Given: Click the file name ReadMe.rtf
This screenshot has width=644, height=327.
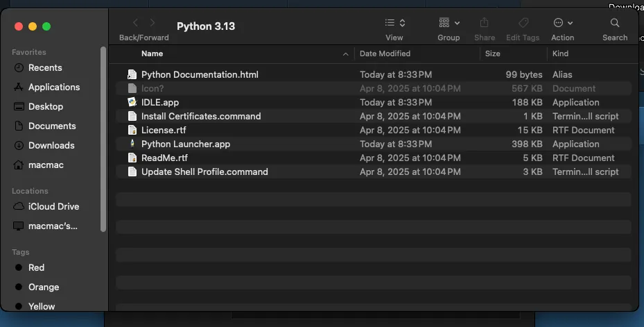Looking at the screenshot, I should 164,158.
